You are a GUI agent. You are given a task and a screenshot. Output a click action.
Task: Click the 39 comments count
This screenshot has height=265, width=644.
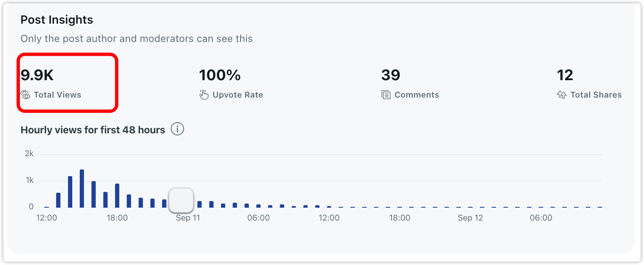coord(391,75)
